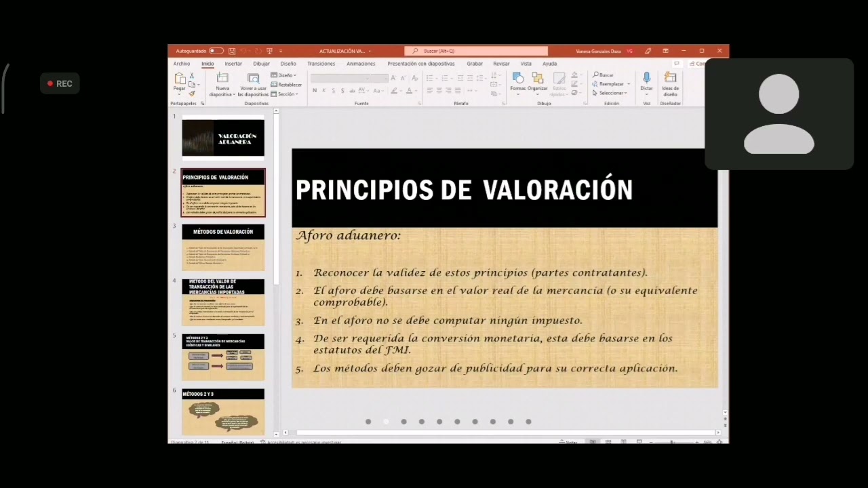Click the numbered list icon
The height and width of the screenshot is (488, 868).
coord(445,79)
